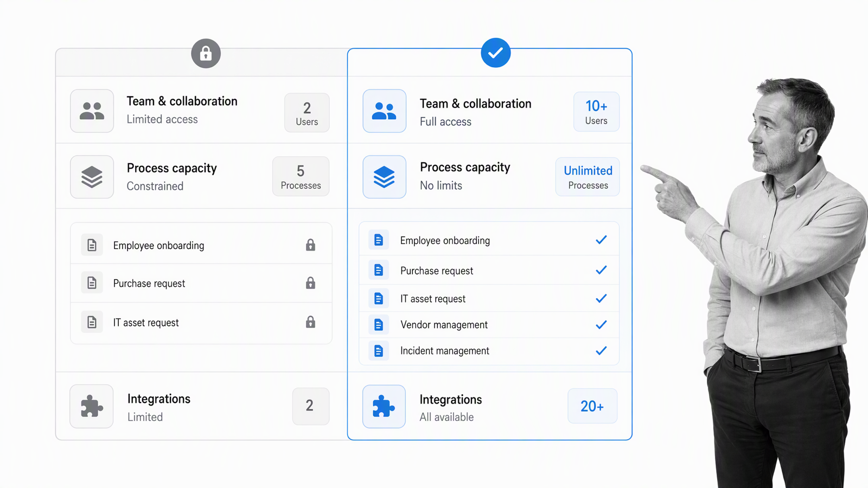
Task: Click the gray document icon for Purchase request
Action: point(92,283)
